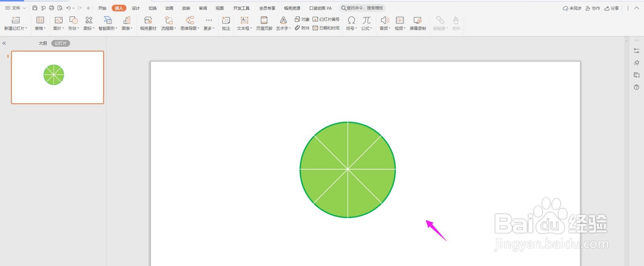Click the Redo arrow icon
Image resolution: width=644 pixels, height=266 pixels.
pyautogui.click(x=80, y=8)
